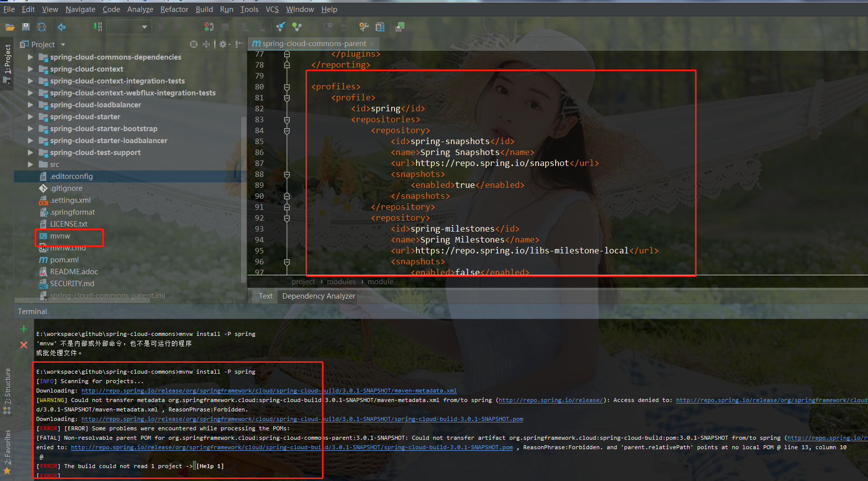
Task: Click the VCS Update Project icon
Action: tap(281, 27)
